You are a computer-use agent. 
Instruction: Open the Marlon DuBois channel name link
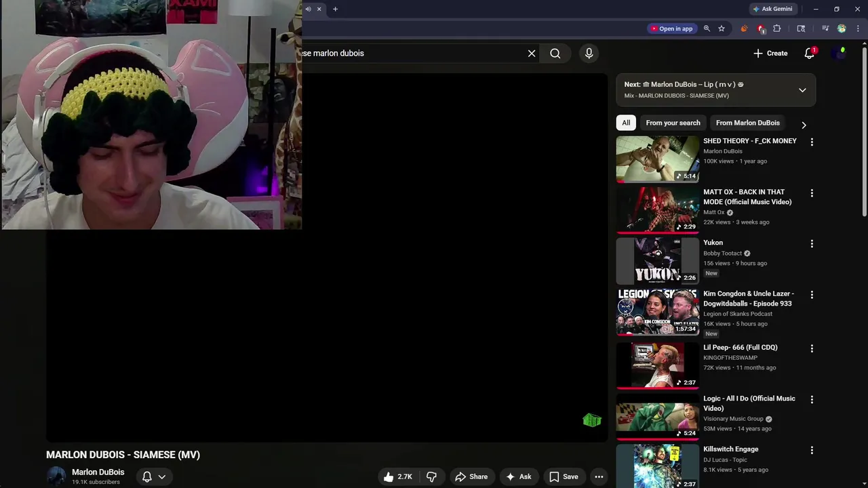coord(98,472)
